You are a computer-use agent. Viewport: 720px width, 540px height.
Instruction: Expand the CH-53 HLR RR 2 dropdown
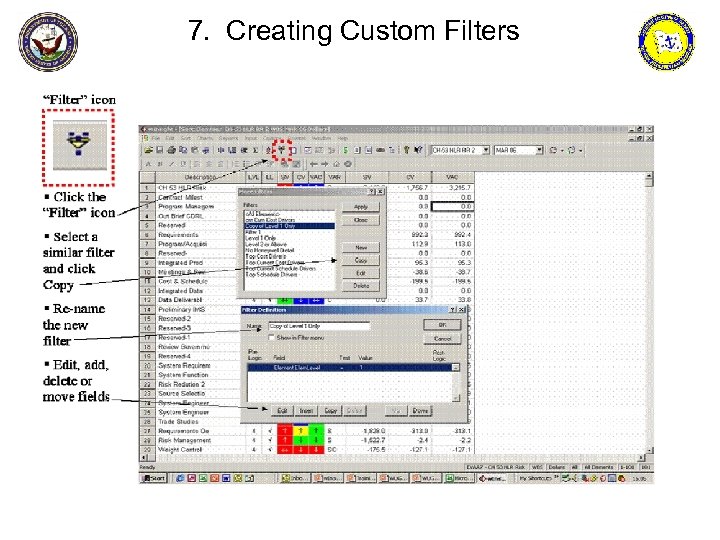(486, 150)
